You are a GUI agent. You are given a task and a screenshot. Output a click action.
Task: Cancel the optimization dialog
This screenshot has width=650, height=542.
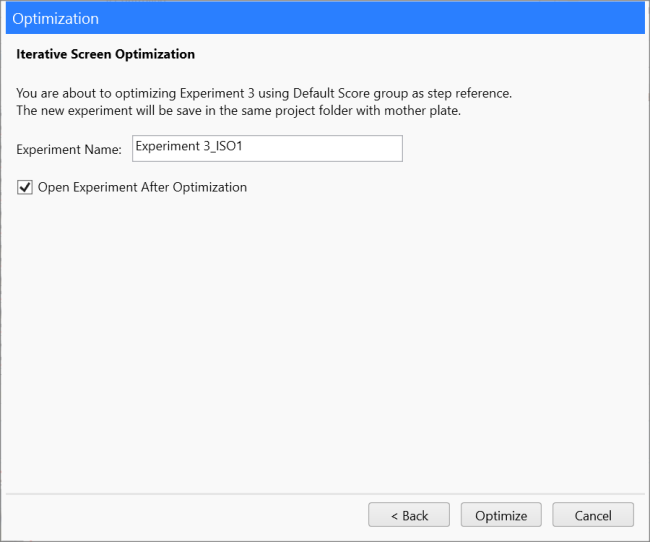click(593, 515)
